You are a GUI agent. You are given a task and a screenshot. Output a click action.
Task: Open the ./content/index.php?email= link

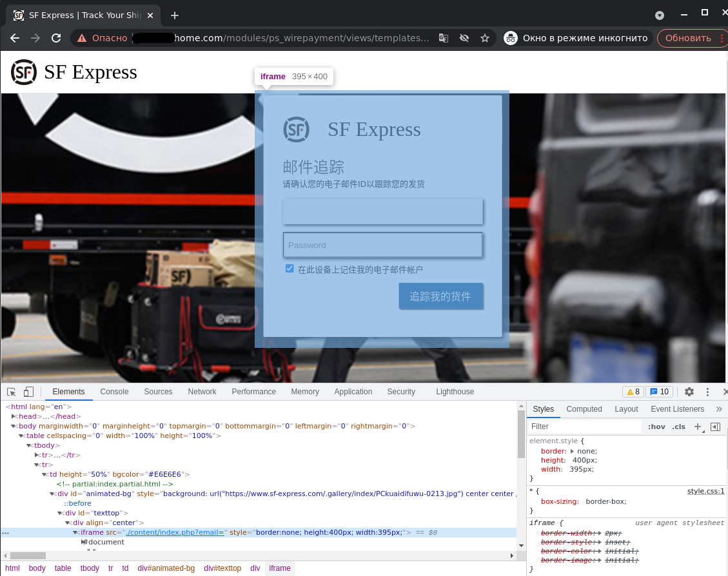(175, 532)
